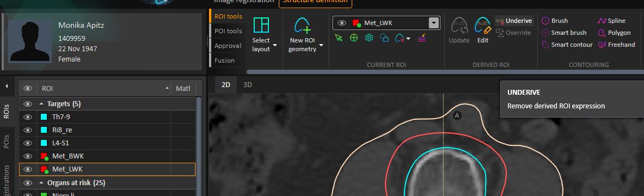Image resolution: width=644 pixels, height=196 pixels.
Task: Toggle visibility of current ROI Met_LWK in toolbar
Action: tap(342, 23)
